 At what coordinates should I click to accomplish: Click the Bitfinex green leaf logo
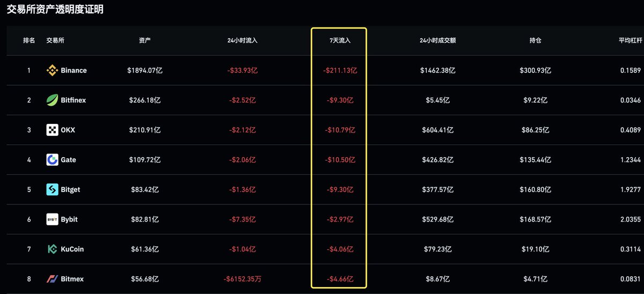tap(52, 100)
